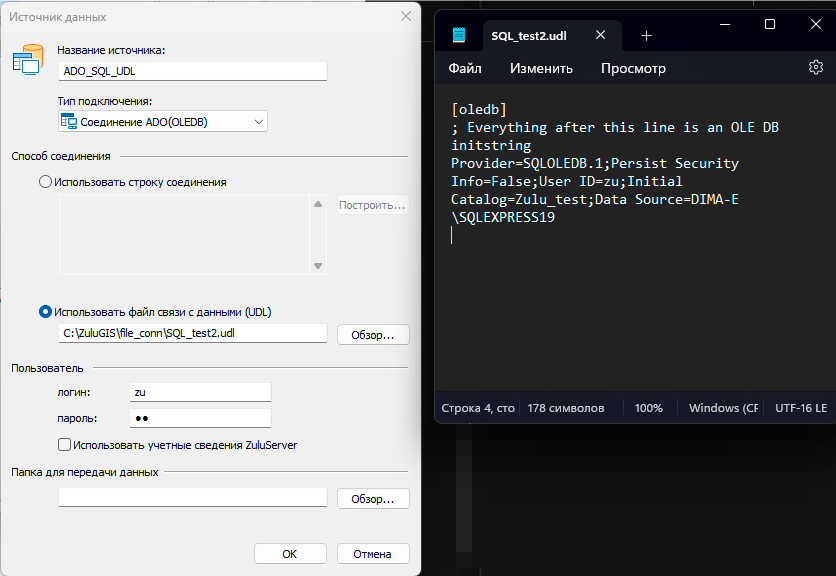836x576 pixels.
Task: Expand the 'Тип подключения' dropdown
Action: coord(259,122)
